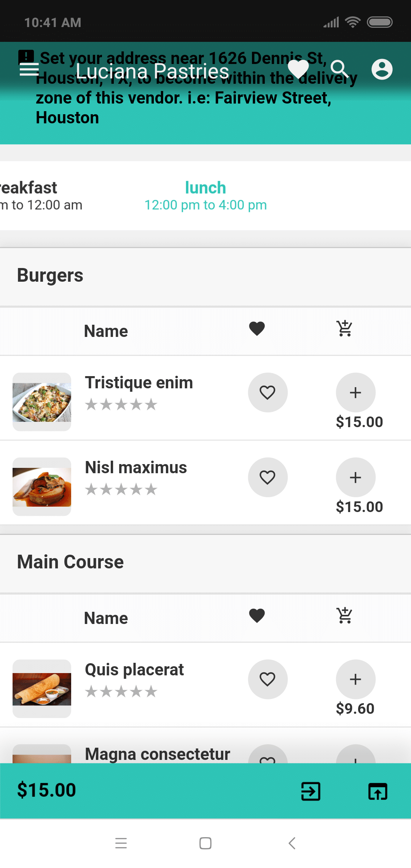Open the hamburger navigation menu
411x868 pixels.
click(x=29, y=70)
